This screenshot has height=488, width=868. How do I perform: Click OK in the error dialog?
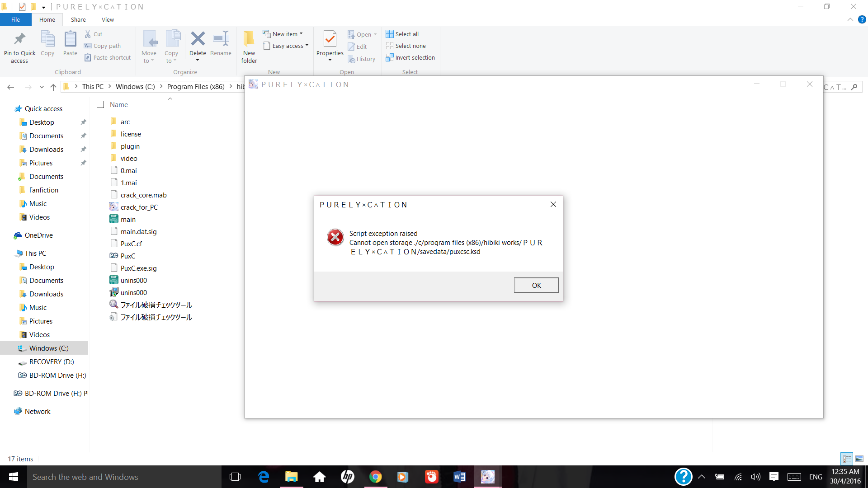coord(536,285)
